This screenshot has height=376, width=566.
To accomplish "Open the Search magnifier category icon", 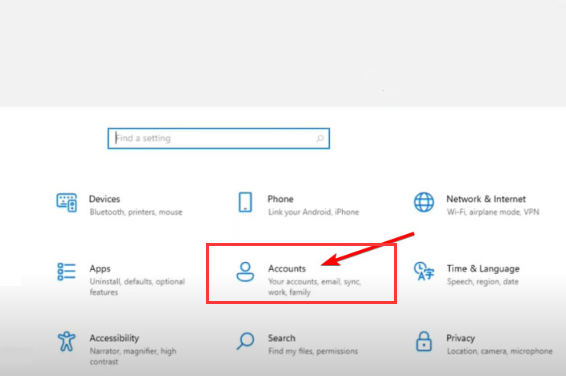I will pyautogui.click(x=245, y=341).
